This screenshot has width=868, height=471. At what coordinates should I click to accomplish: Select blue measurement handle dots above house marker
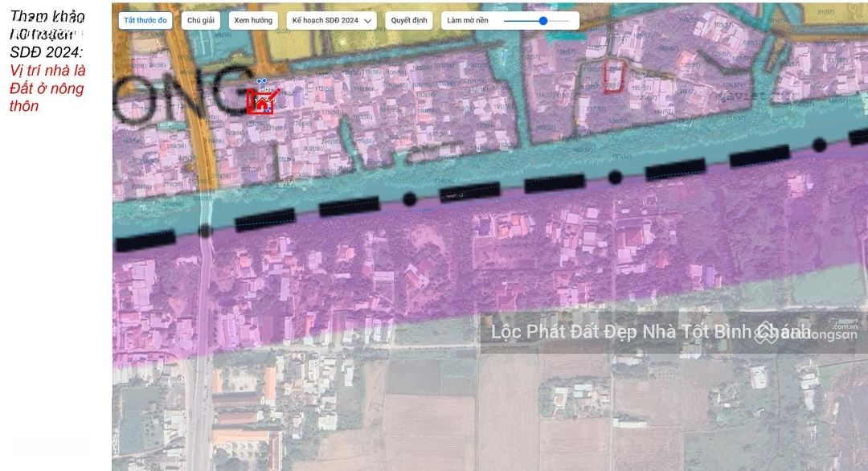[261, 81]
